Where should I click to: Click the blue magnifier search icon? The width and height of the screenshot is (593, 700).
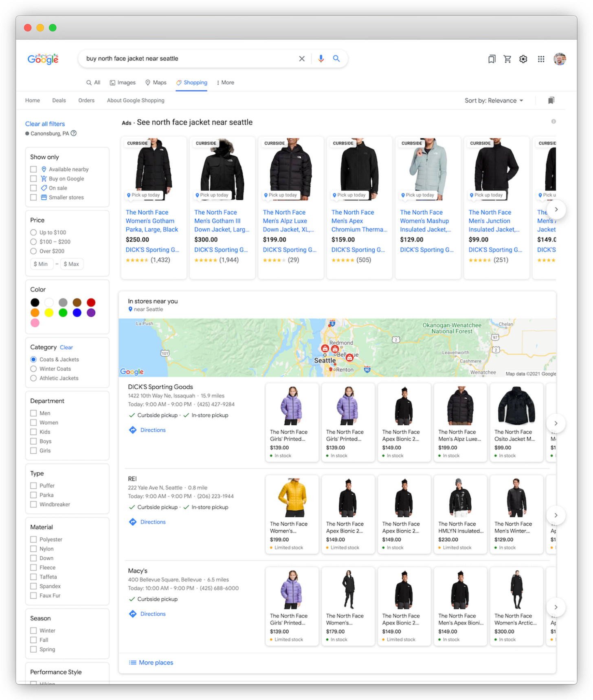(336, 59)
